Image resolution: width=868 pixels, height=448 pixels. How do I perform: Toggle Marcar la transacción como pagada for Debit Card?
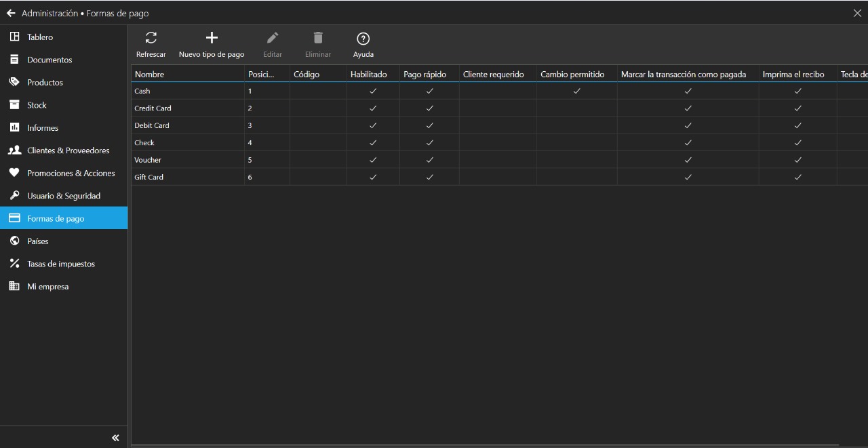[688, 125]
